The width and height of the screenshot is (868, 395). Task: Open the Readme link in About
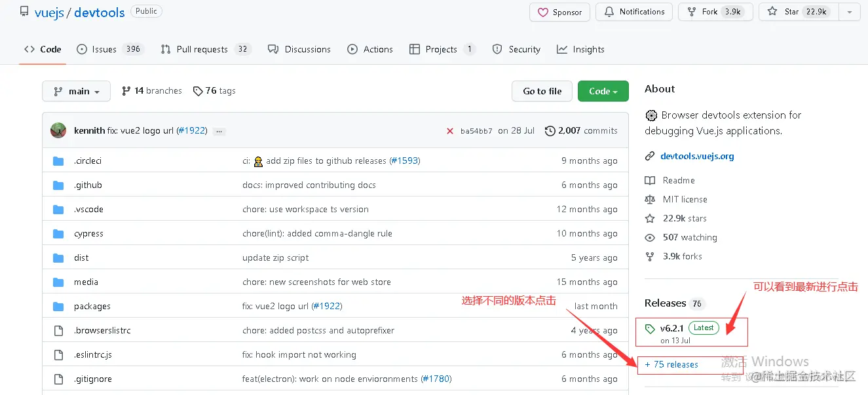click(x=670, y=180)
